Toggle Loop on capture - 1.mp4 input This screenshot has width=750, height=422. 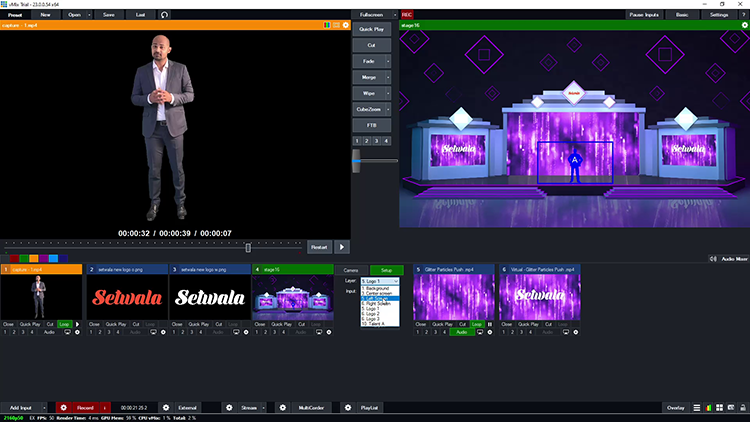click(64, 325)
